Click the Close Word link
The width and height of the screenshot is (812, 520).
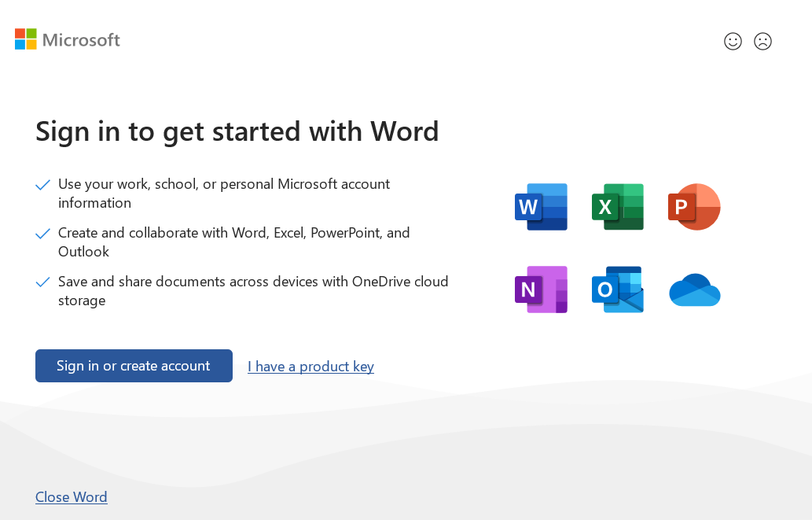tap(72, 496)
